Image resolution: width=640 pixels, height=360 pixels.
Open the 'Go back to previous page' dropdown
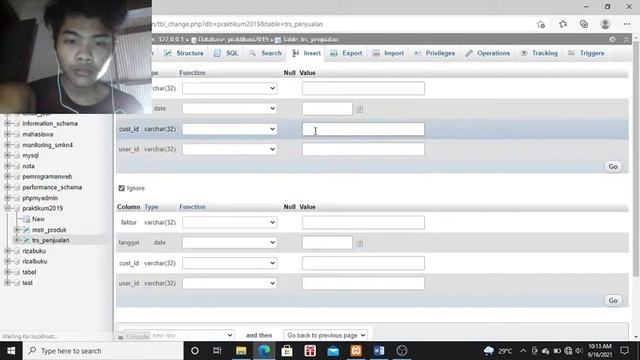pyautogui.click(x=325, y=335)
